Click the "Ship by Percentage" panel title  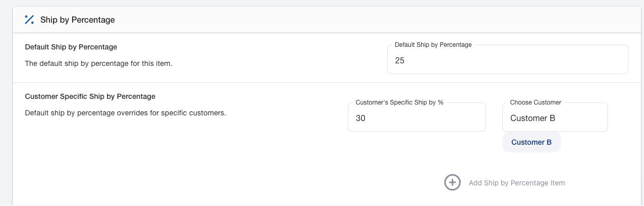click(77, 20)
